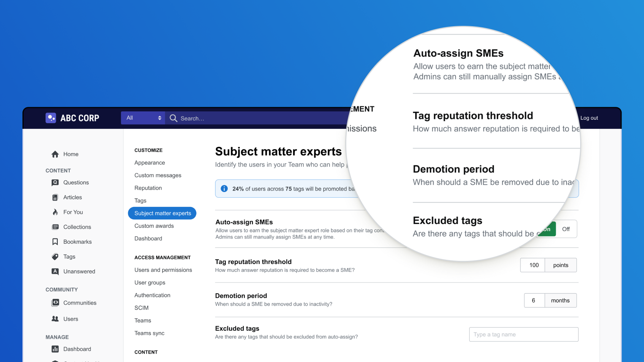The width and height of the screenshot is (644, 362).
Task: Click the Manage Dashboard chart icon
Action: coord(55,349)
